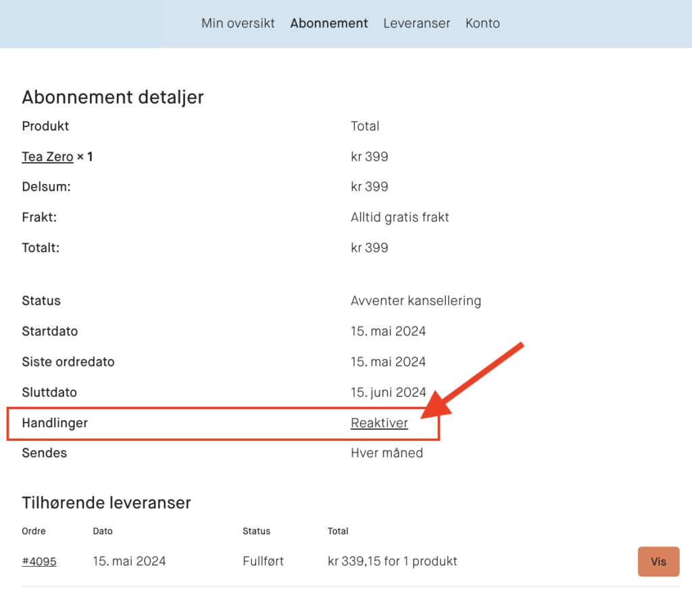
Task: Click the red arrow annotation
Action: pos(473,382)
